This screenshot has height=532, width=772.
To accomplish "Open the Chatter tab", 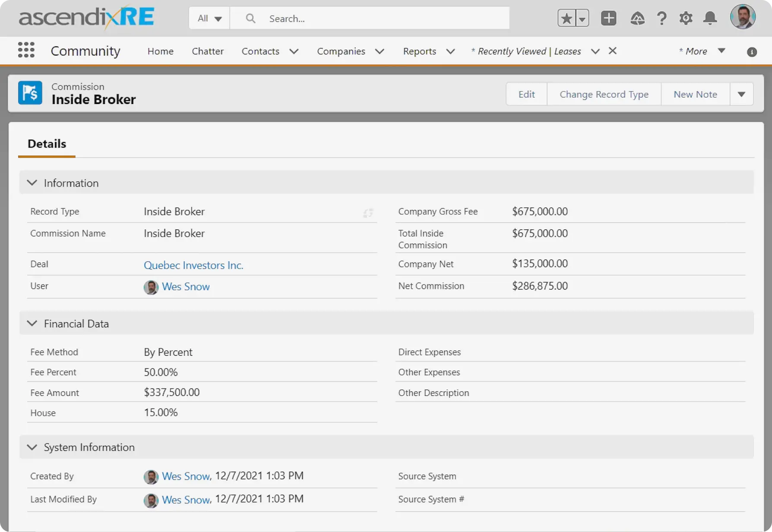I will [208, 51].
